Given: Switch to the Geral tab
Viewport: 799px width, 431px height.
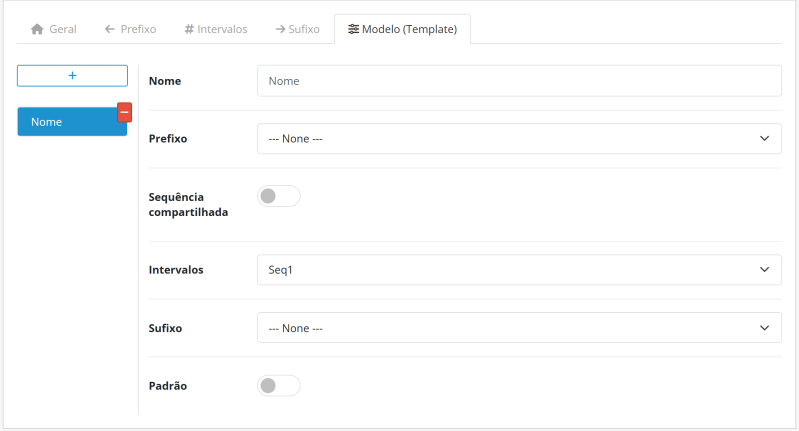Looking at the screenshot, I should click(54, 29).
